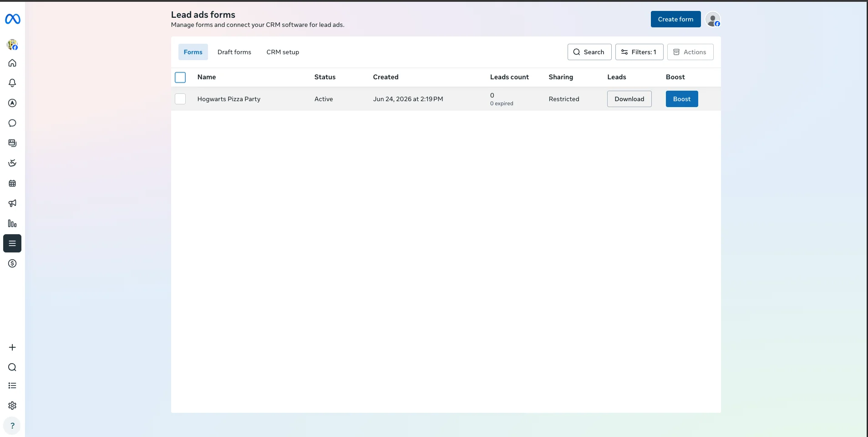Viewport: 868px width, 437px height.
Task: Open sidebar search magnifier icon
Action: [12, 367]
